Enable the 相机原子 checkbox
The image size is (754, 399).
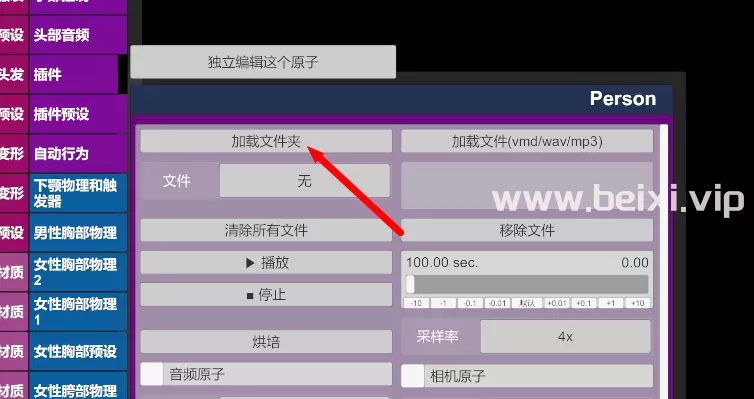click(413, 376)
